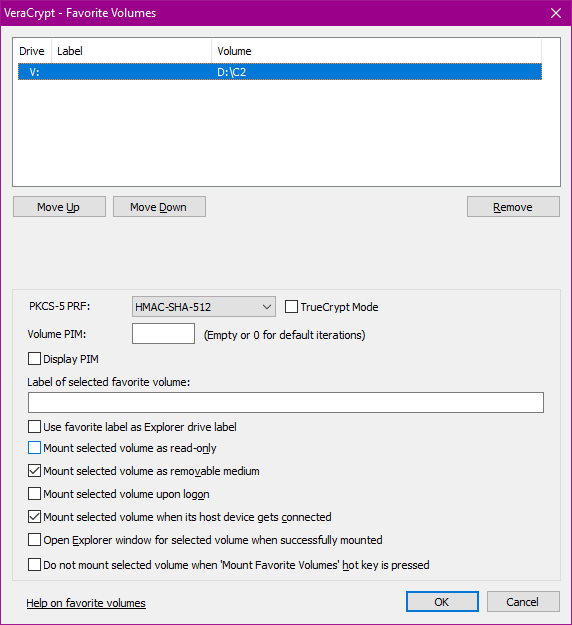Click the label of selected favorite volume field
This screenshot has height=625, width=572.
[x=286, y=403]
